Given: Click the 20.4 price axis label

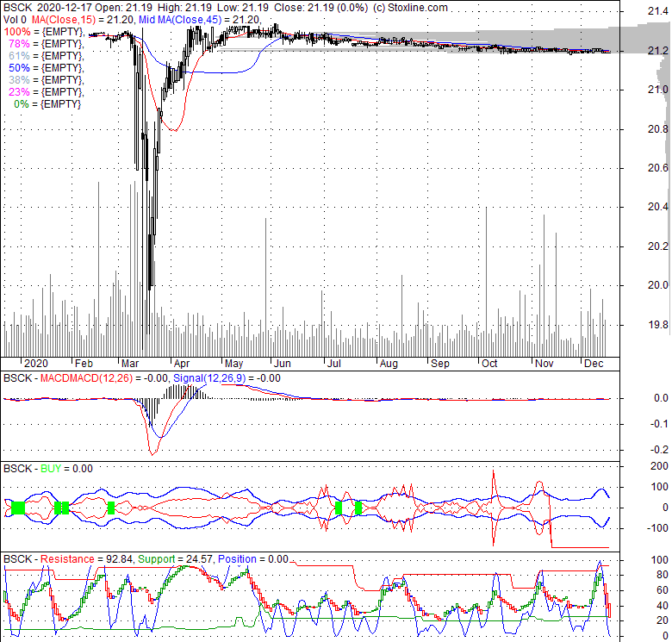Looking at the screenshot, I should tap(658, 207).
